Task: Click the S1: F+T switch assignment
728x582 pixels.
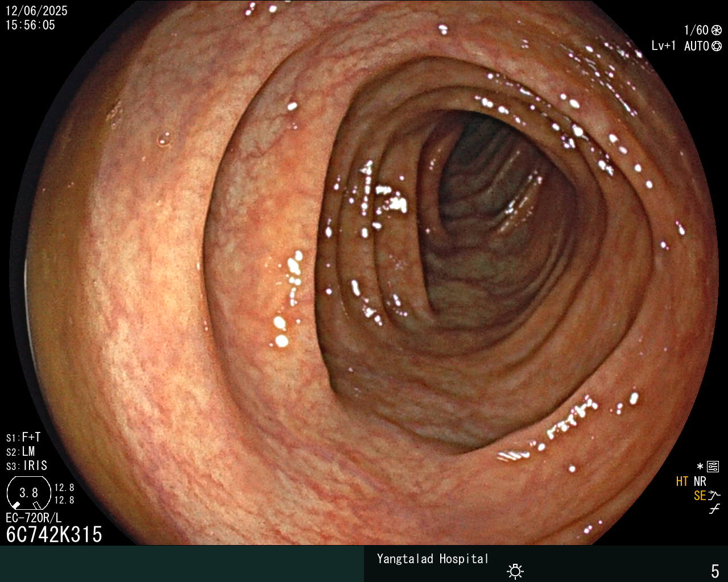Action: click(23, 437)
